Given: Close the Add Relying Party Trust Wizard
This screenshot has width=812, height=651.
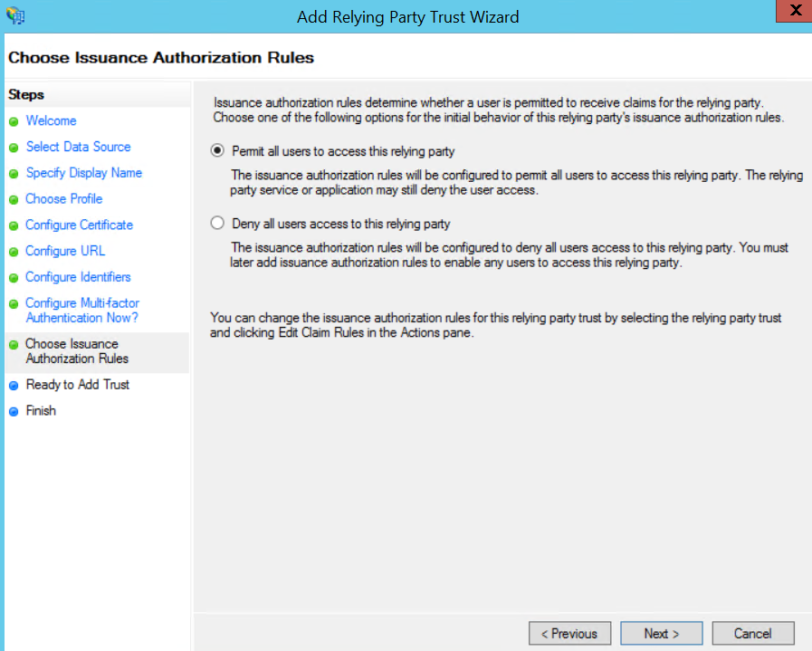Looking at the screenshot, I should pos(795,10).
